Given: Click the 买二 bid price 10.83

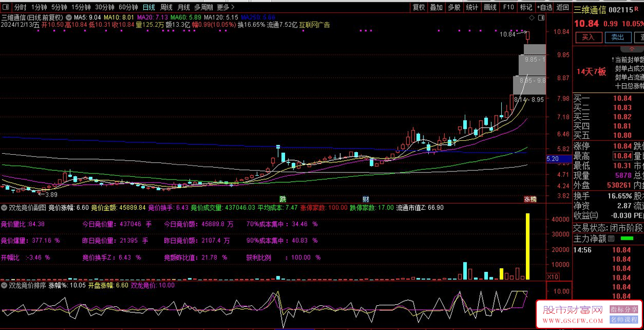Looking at the screenshot, I should [623, 107].
